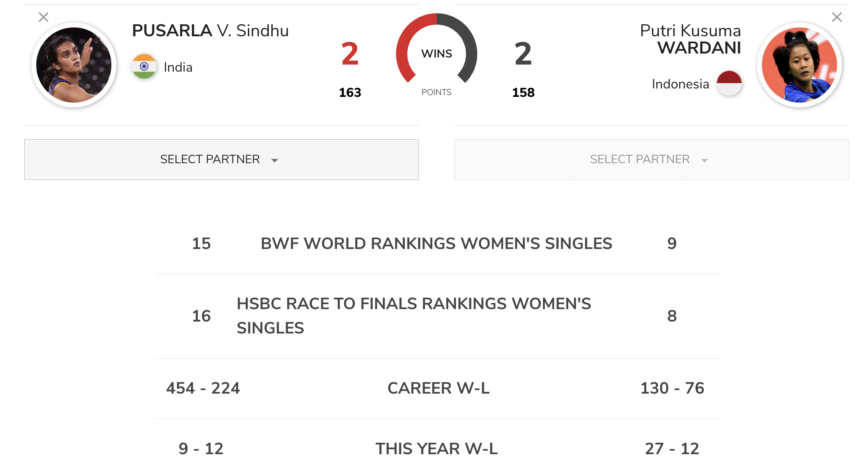Remove PUSARLA V. Sindhu using the X icon
Screen dimensions: 868x475
point(43,17)
